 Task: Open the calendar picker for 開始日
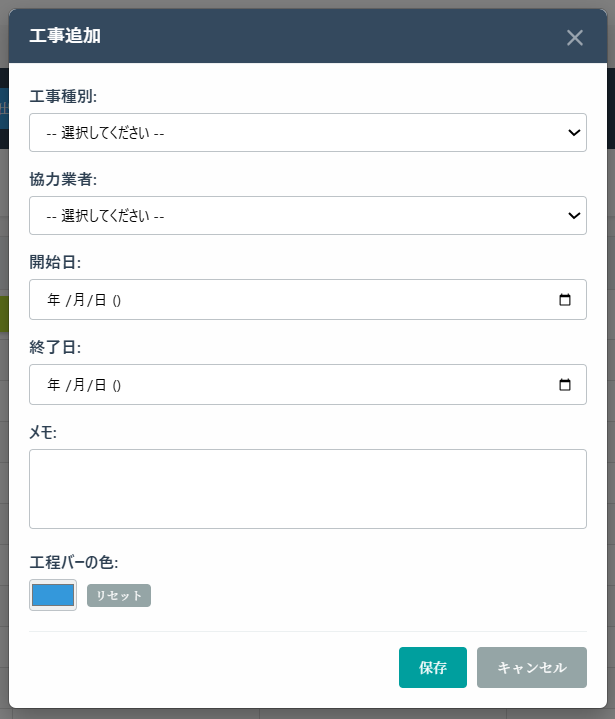(564, 300)
